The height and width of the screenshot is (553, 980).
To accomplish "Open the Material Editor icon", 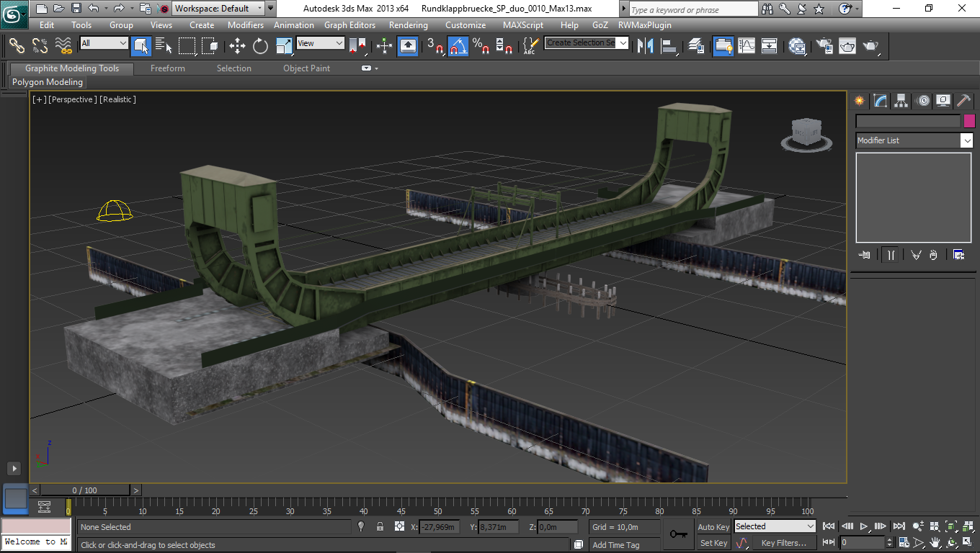I will pos(797,46).
